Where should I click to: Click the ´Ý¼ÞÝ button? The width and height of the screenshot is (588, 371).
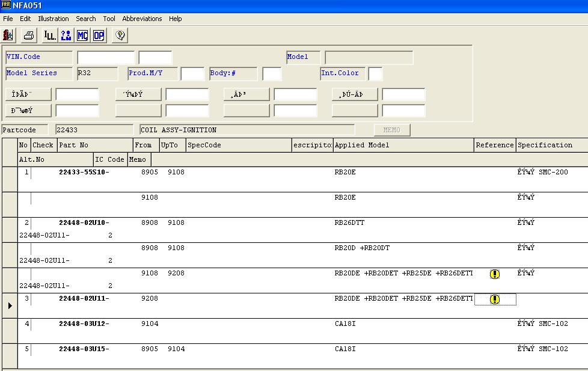(138, 94)
